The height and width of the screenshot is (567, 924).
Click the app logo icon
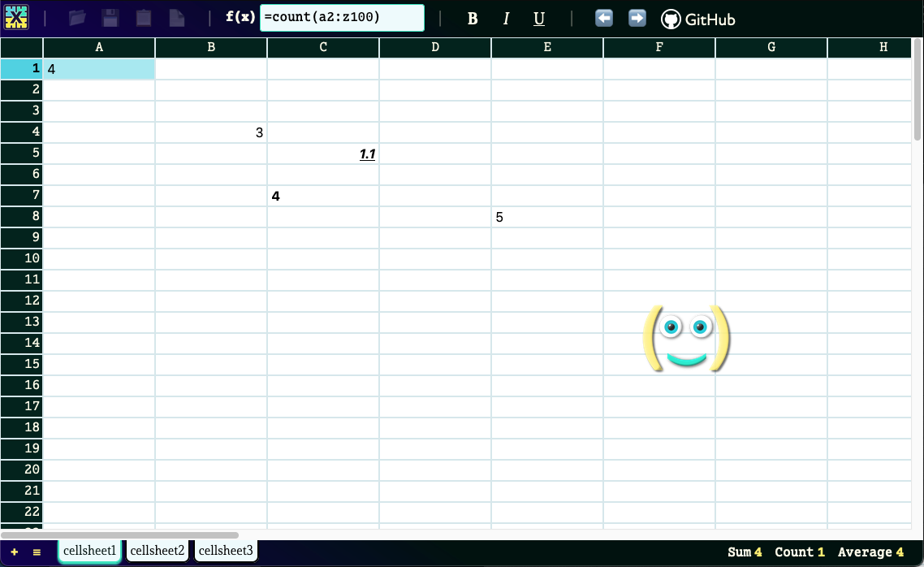pos(16,18)
